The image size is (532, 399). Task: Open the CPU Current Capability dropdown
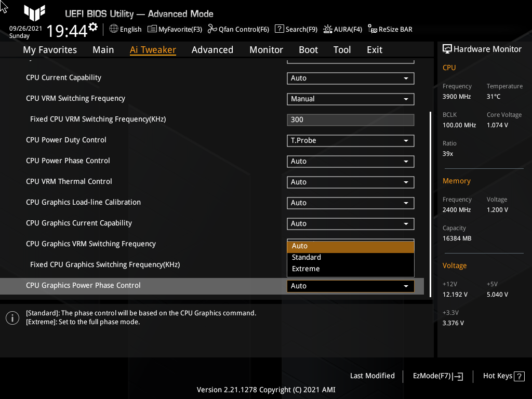[350, 78]
